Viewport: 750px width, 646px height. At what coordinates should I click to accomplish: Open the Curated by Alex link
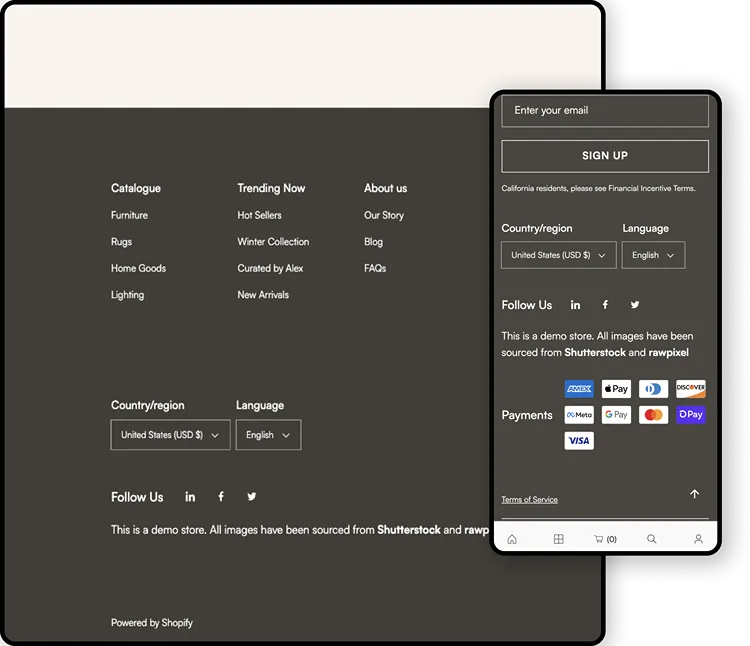(x=270, y=268)
